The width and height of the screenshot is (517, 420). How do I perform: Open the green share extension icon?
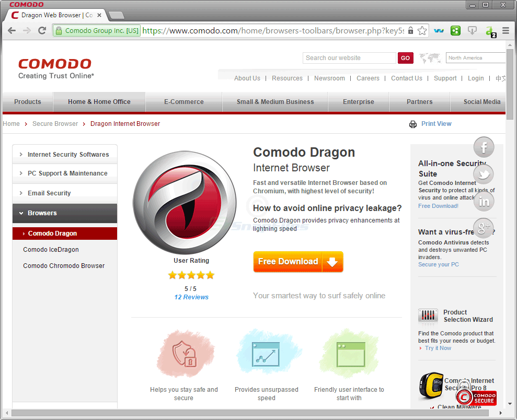(x=455, y=31)
